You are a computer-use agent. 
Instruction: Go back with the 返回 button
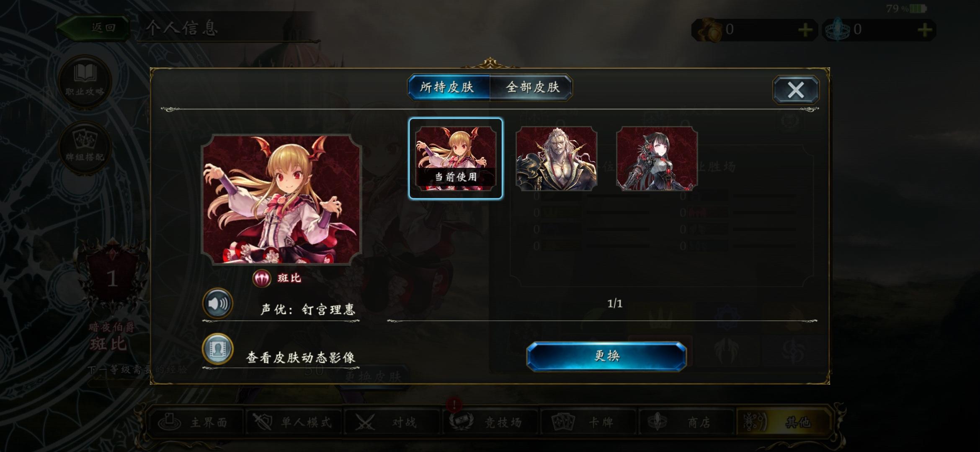(x=94, y=28)
